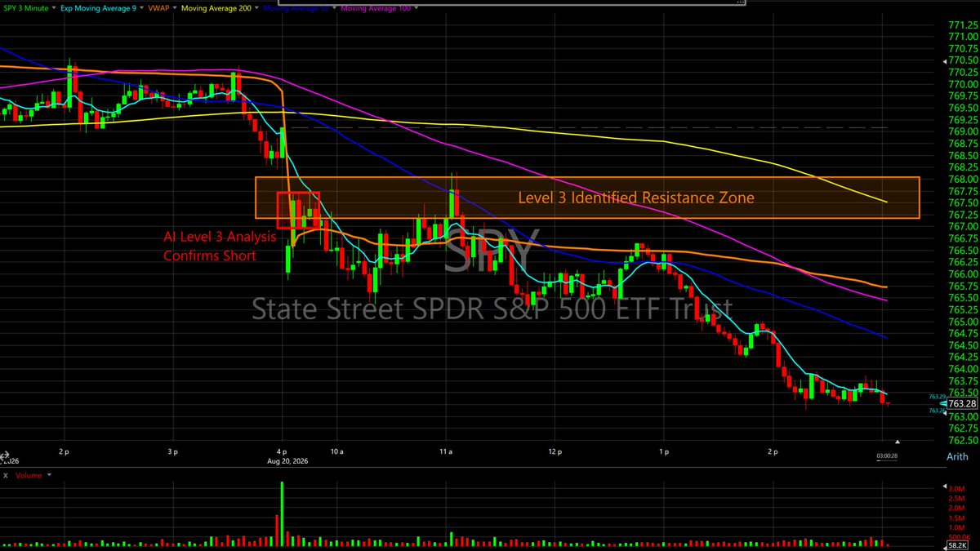Open the SPY 3 Minute dropdown arrow

[53, 8]
